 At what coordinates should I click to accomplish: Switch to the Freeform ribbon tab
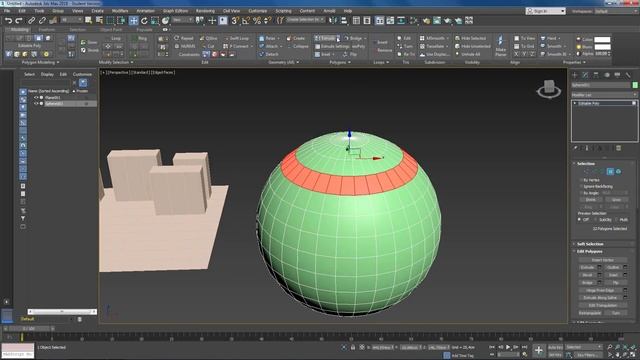[47, 30]
